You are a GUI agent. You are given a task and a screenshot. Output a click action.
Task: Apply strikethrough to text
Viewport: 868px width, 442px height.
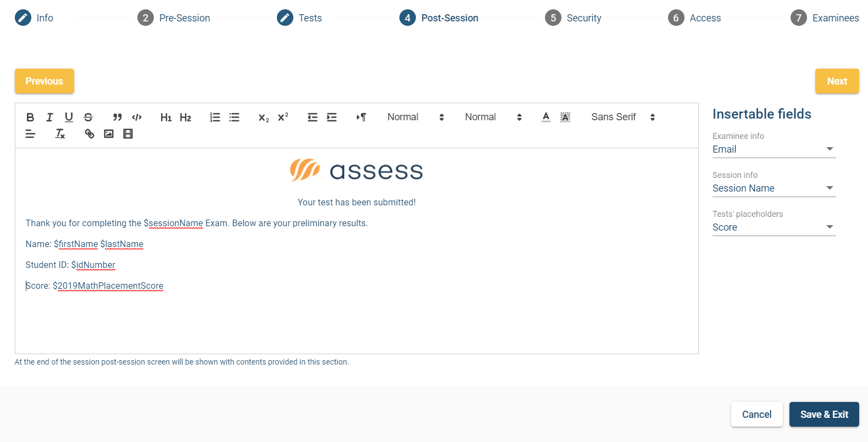pyautogui.click(x=88, y=117)
